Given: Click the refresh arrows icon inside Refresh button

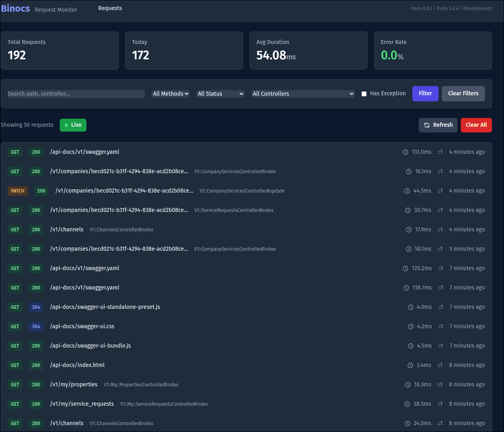Looking at the screenshot, I should [x=426, y=125].
